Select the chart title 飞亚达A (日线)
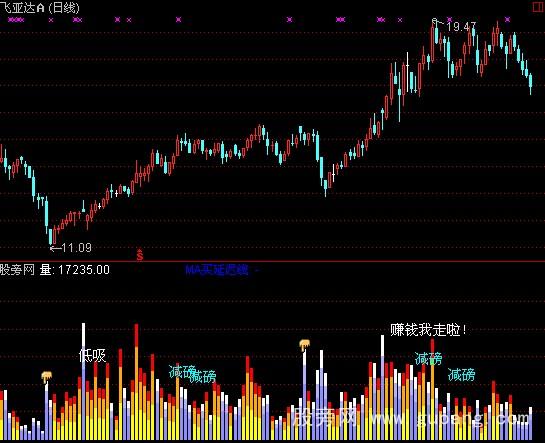This screenshot has height=443, width=545. [x=40, y=8]
